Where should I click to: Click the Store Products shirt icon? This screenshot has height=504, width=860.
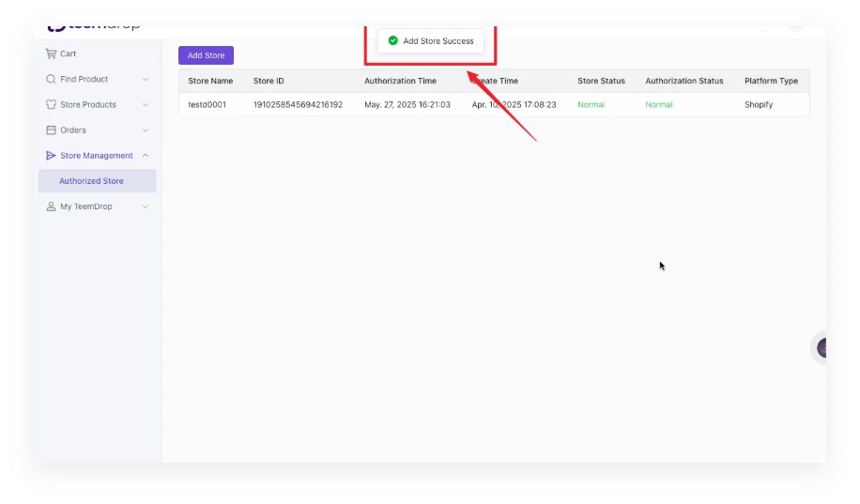[51, 104]
